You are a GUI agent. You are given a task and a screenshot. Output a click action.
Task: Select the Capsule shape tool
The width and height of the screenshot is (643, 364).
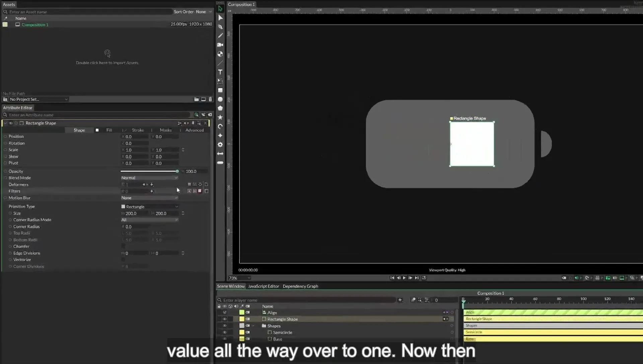coord(220,163)
